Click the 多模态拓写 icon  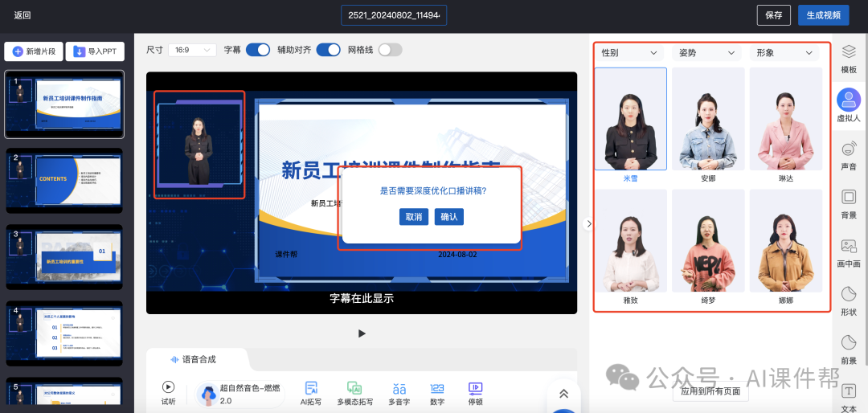pos(354,388)
